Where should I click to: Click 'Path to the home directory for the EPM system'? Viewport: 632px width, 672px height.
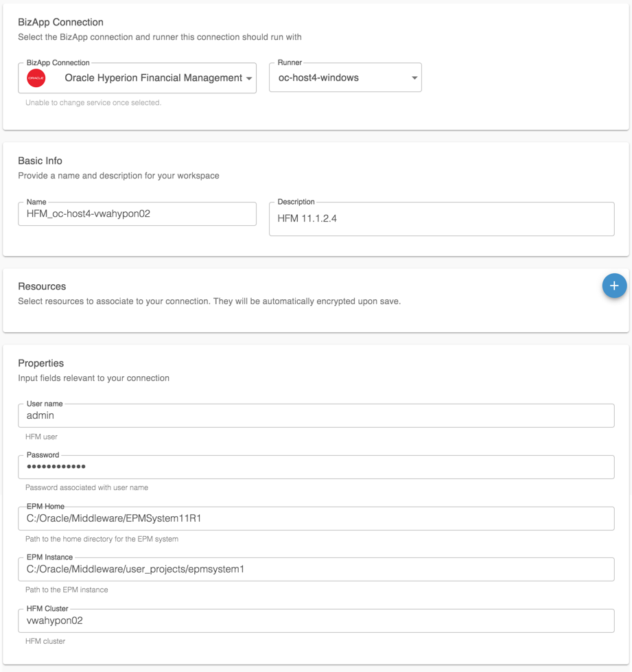(102, 539)
